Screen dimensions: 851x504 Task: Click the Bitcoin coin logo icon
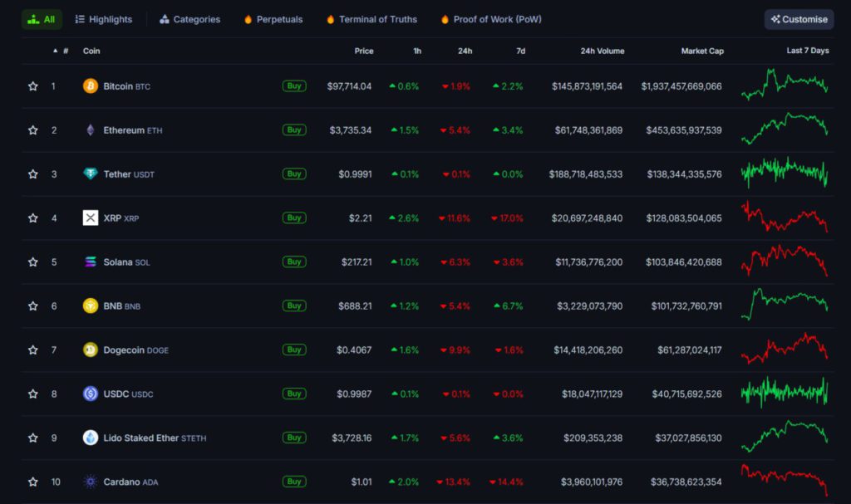(x=91, y=86)
